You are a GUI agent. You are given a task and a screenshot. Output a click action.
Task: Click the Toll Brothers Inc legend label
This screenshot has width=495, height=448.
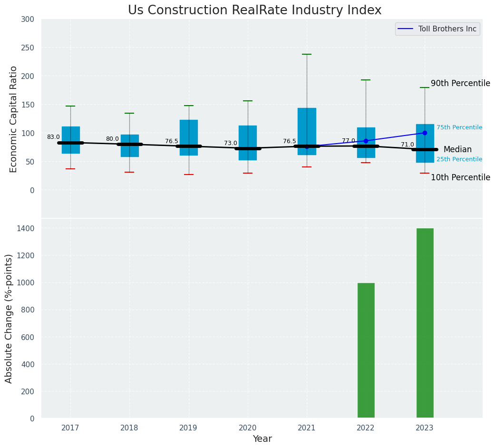(x=447, y=29)
